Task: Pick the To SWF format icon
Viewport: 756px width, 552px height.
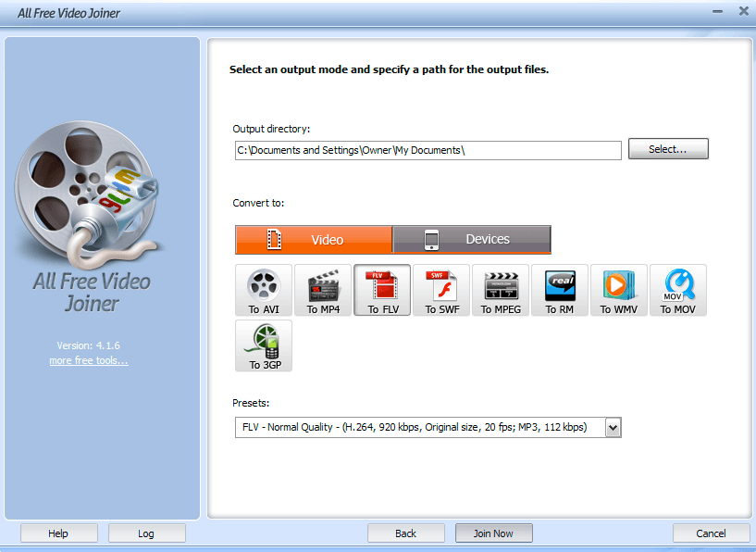Action: pos(440,290)
